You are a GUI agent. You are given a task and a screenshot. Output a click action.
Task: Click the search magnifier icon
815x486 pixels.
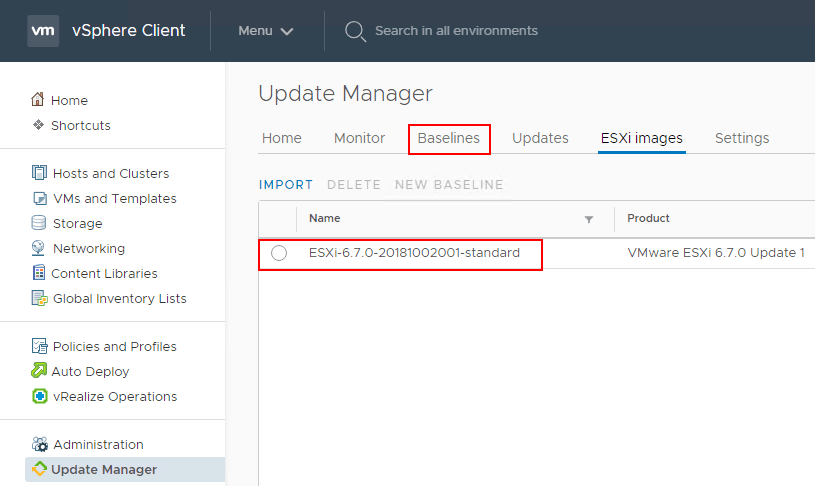point(356,31)
